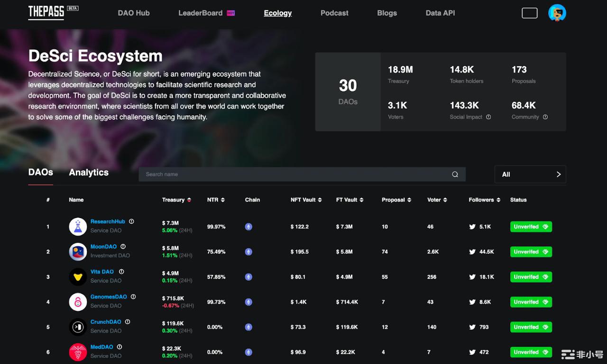Image resolution: width=607 pixels, height=364 pixels.
Task: Click Twitter icon in ResearchHub row
Action: [x=472, y=227]
